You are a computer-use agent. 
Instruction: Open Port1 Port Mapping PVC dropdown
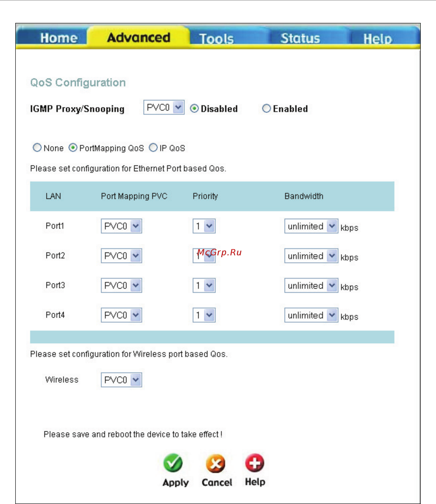pos(121,226)
